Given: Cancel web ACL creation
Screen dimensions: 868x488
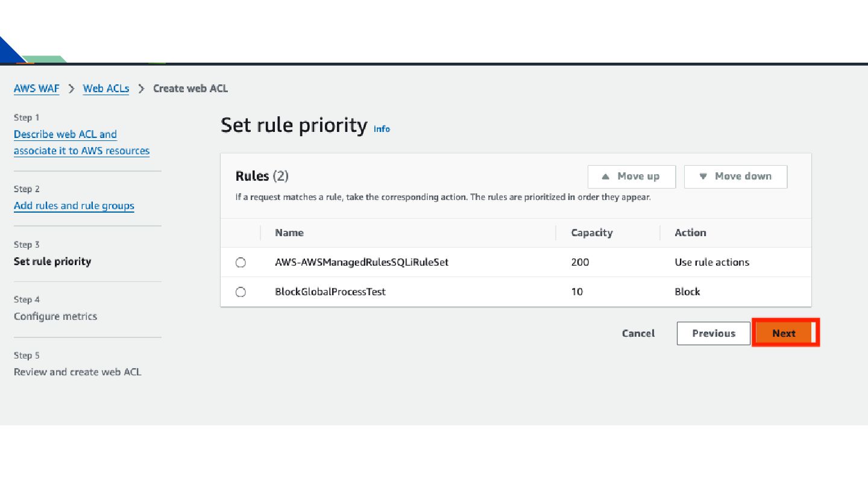Looking at the screenshot, I should (638, 333).
